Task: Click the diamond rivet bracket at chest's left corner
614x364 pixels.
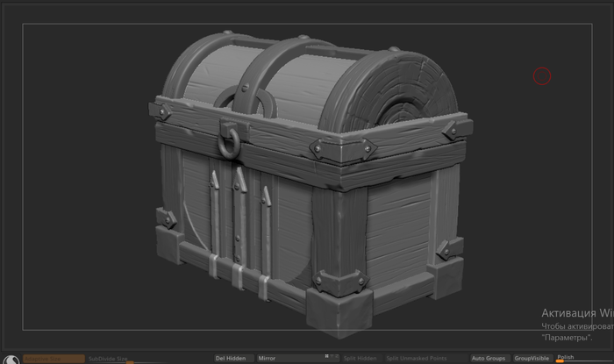Action: click(x=162, y=112)
